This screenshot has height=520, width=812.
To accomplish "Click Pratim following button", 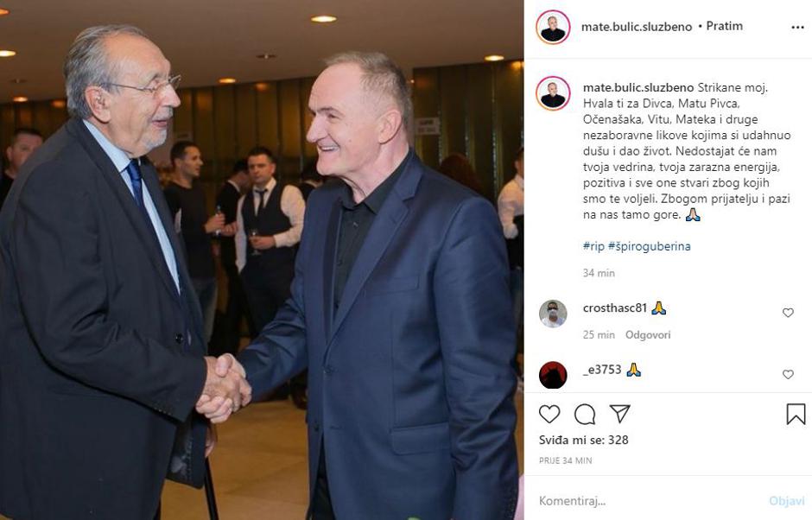I will pyautogui.click(x=725, y=26).
